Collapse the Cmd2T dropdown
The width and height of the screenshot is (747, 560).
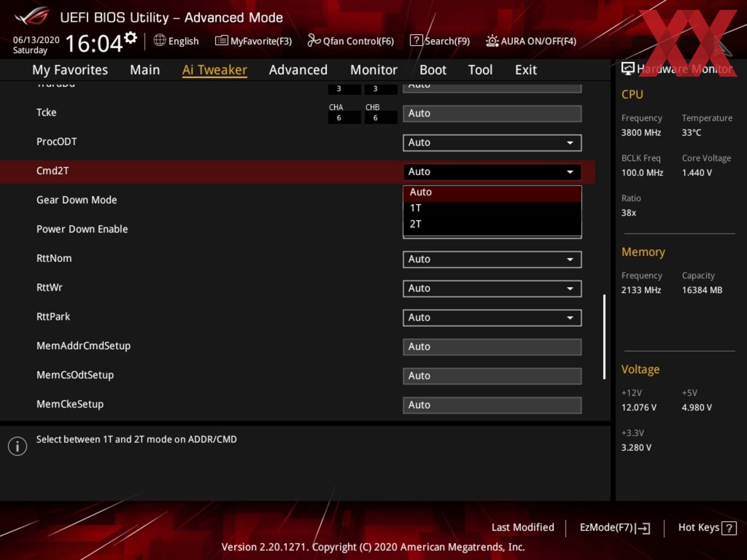tap(492, 172)
